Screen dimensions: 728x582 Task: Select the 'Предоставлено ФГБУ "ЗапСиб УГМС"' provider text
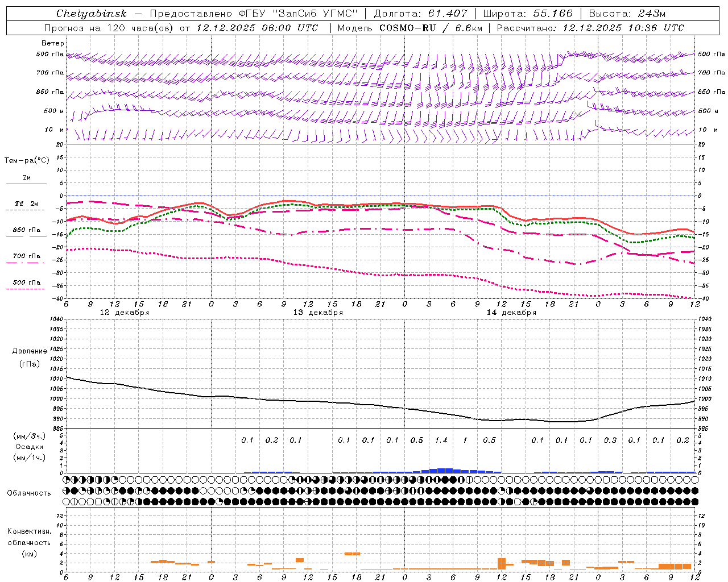(x=254, y=14)
